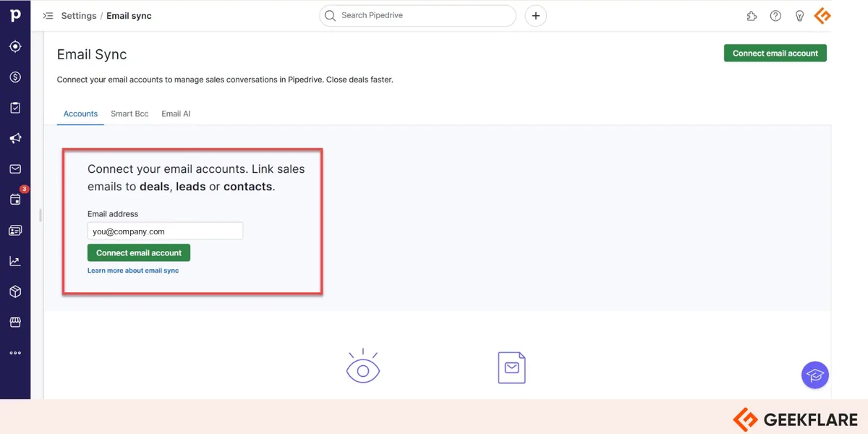Open Insights chart icon in sidebar
The width and height of the screenshot is (868, 434).
point(15,261)
